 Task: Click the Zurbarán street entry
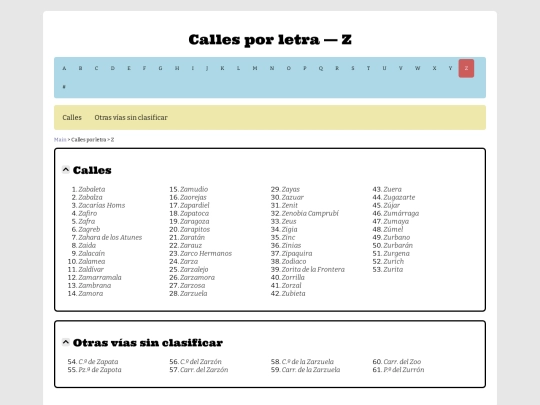click(398, 245)
